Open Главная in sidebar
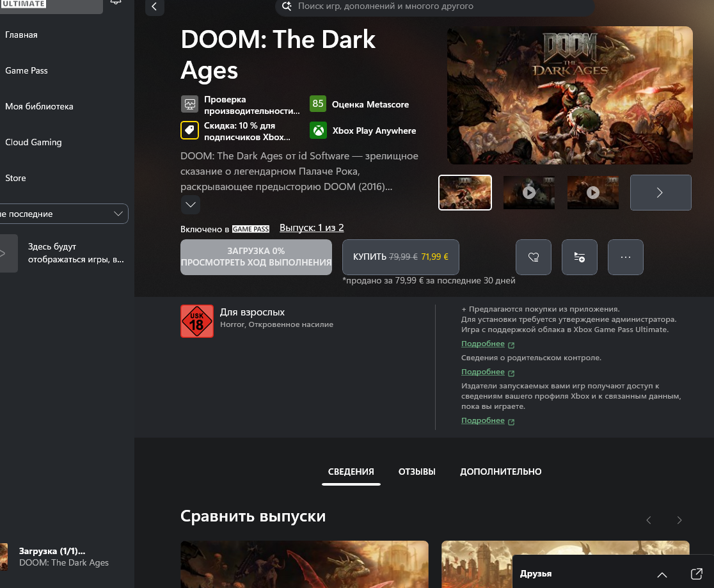Screen dimensions: 714x588 [21, 35]
